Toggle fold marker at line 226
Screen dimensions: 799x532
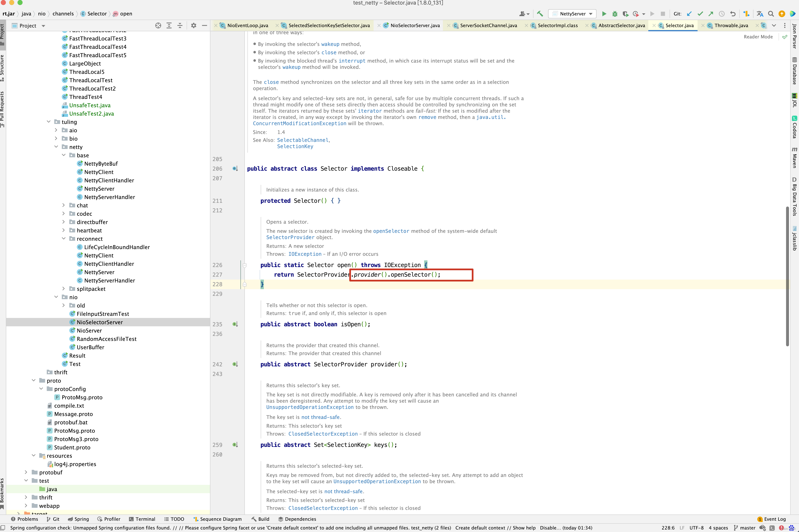coord(244,265)
